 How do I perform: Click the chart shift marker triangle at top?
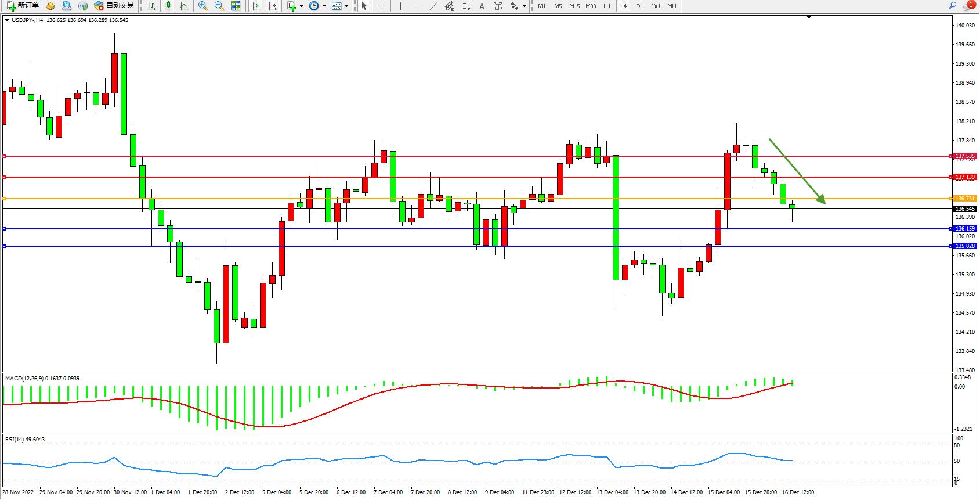tap(809, 17)
